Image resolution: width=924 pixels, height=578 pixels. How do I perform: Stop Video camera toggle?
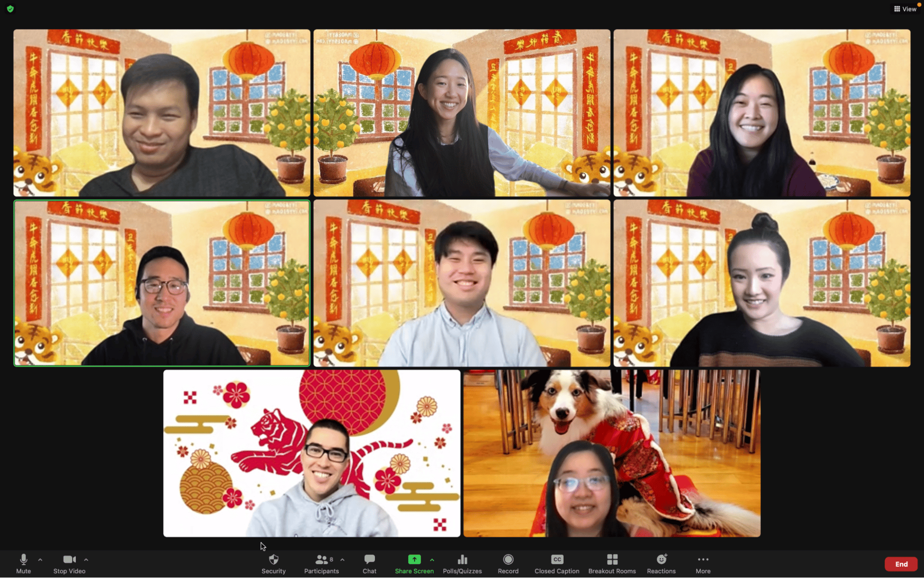pos(69,563)
